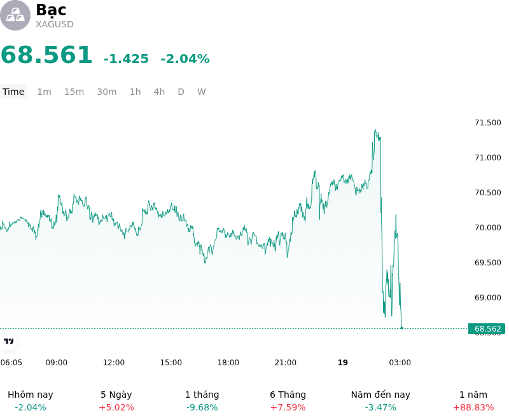Image resolution: width=509 pixels, height=420 pixels.
Task: Choose the 30m interval
Action: pos(107,92)
